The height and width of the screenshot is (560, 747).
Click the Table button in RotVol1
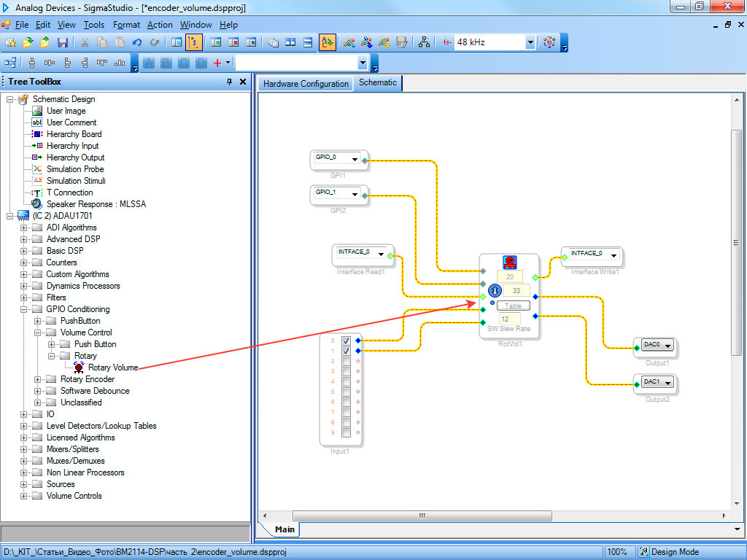click(x=514, y=306)
